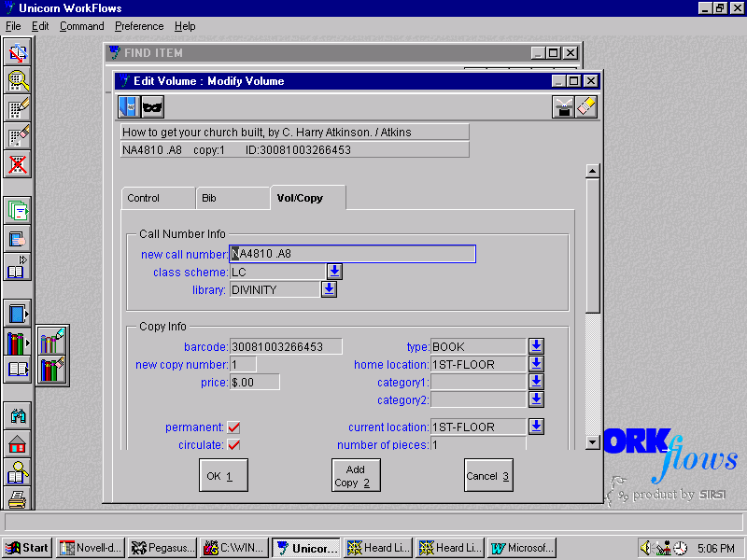The image size is (747, 560).
Task: Click the open book with double-arrow icon
Action: point(18,267)
